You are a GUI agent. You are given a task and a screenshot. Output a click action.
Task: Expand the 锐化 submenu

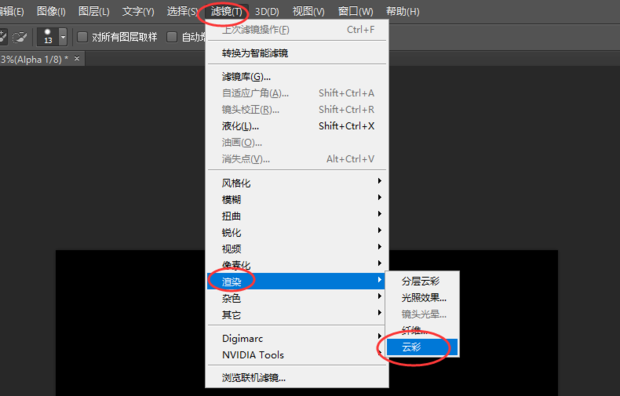coord(297,233)
